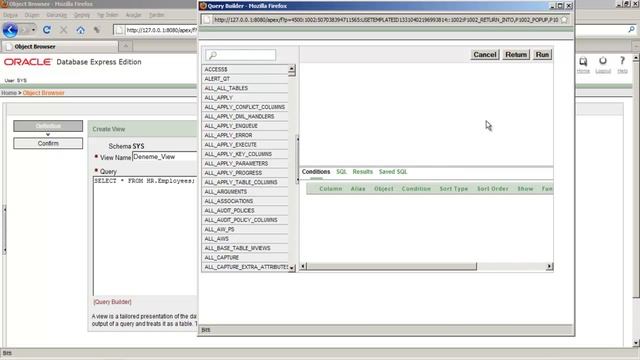This screenshot has width=640, height=360.
Task: Select ALL_CAPTURE_EXTRA_ATTRIBUTES table
Action: tap(245, 267)
